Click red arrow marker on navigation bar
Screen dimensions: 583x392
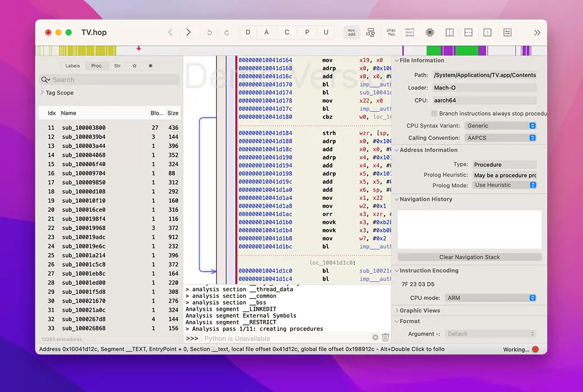(138, 48)
